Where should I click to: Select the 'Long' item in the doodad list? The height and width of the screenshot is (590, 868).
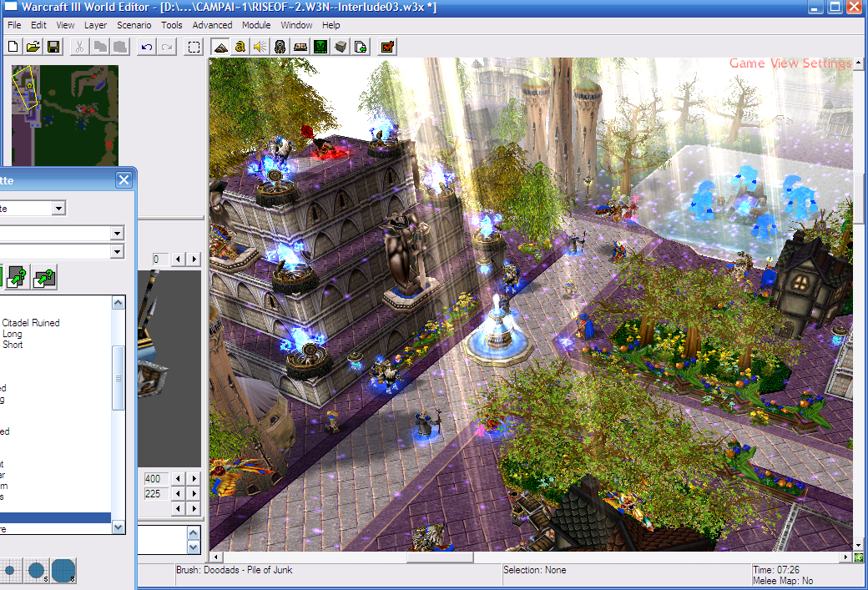13,334
